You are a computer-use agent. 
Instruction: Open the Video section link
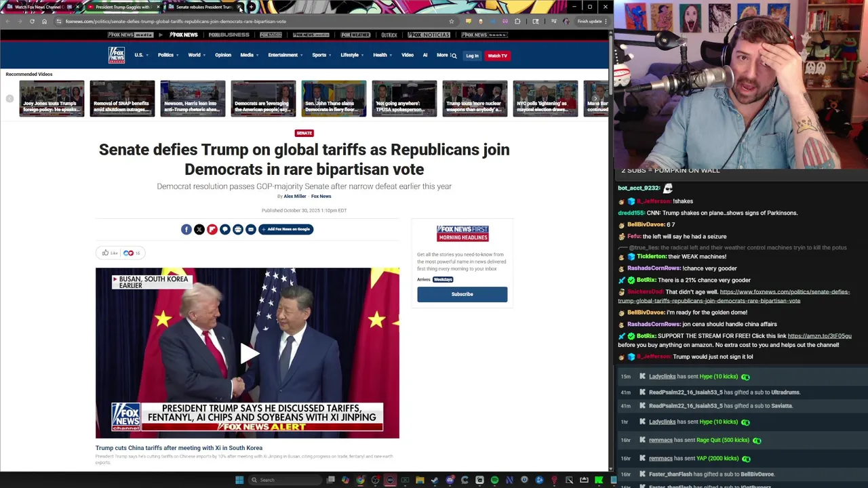[408, 55]
